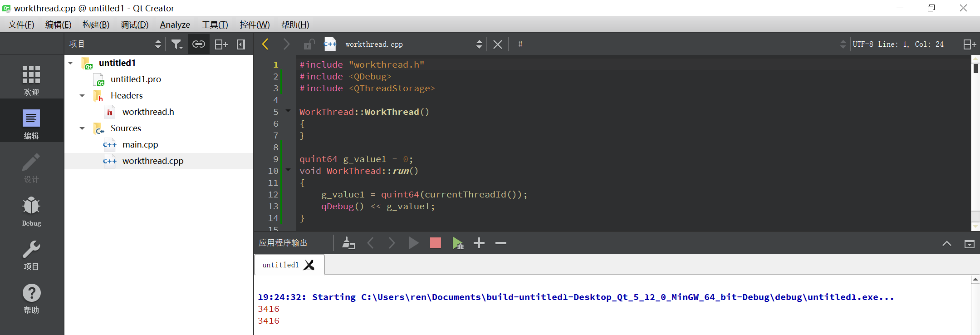Open the Projects mode wrench icon
This screenshot has width=980, height=335.
(x=31, y=255)
